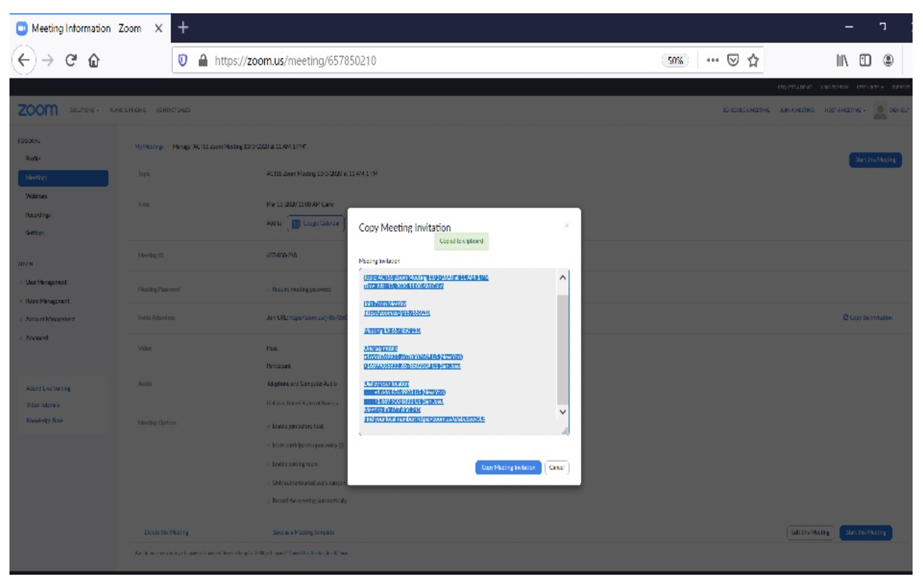Click My Meetings breadcrumb link
Screen dimensions: 923x588
149,147
